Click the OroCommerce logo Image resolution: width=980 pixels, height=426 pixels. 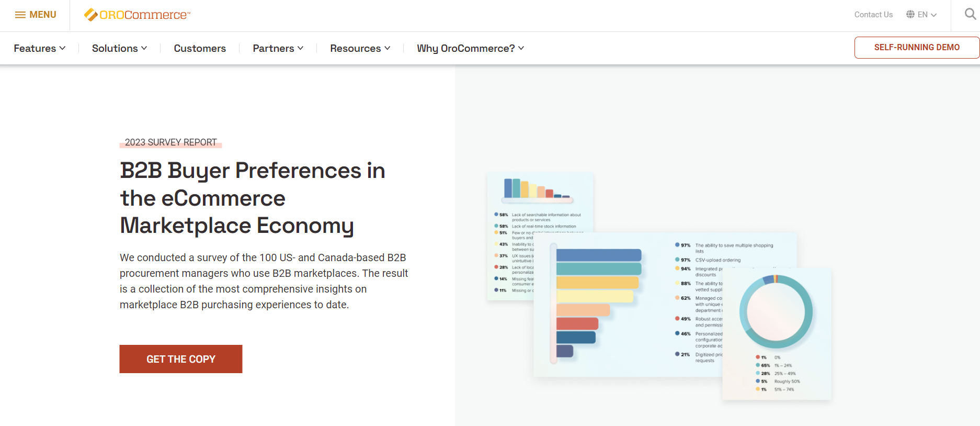(138, 15)
